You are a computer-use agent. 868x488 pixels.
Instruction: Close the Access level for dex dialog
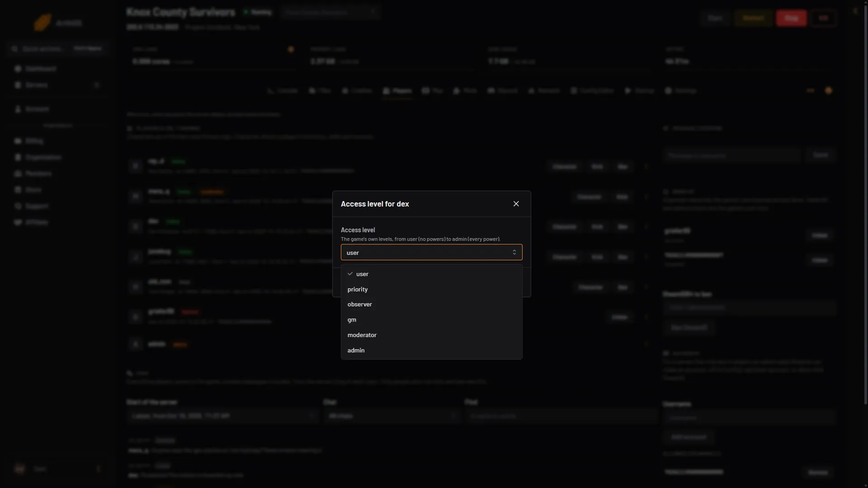point(516,204)
